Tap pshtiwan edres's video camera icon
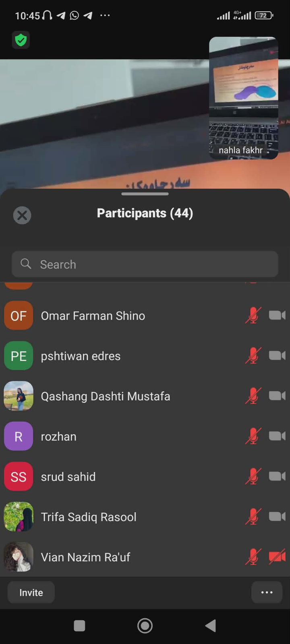 click(x=277, y=355)
